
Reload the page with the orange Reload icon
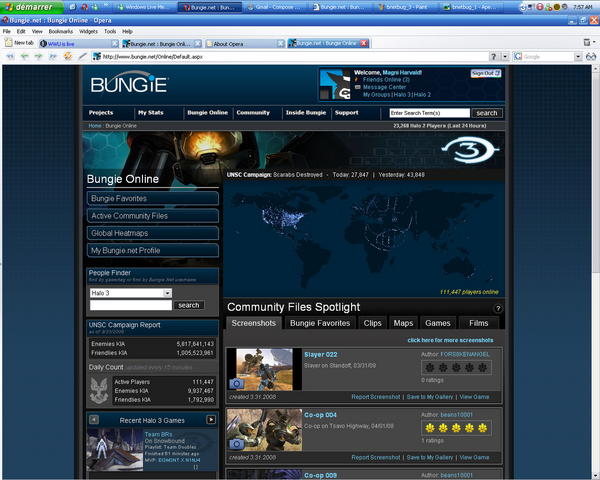click(x=68, y=56)
